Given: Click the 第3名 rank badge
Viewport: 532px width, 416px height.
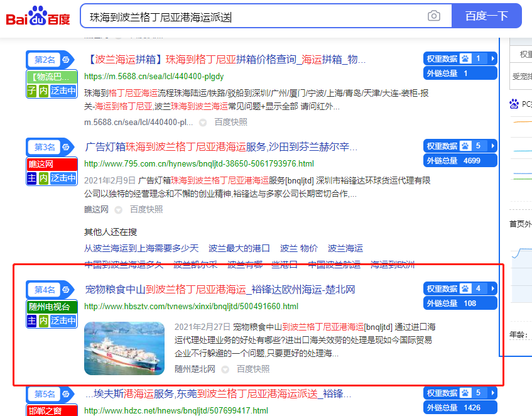Looking at the screenshot, I should (x=45, y=147).
